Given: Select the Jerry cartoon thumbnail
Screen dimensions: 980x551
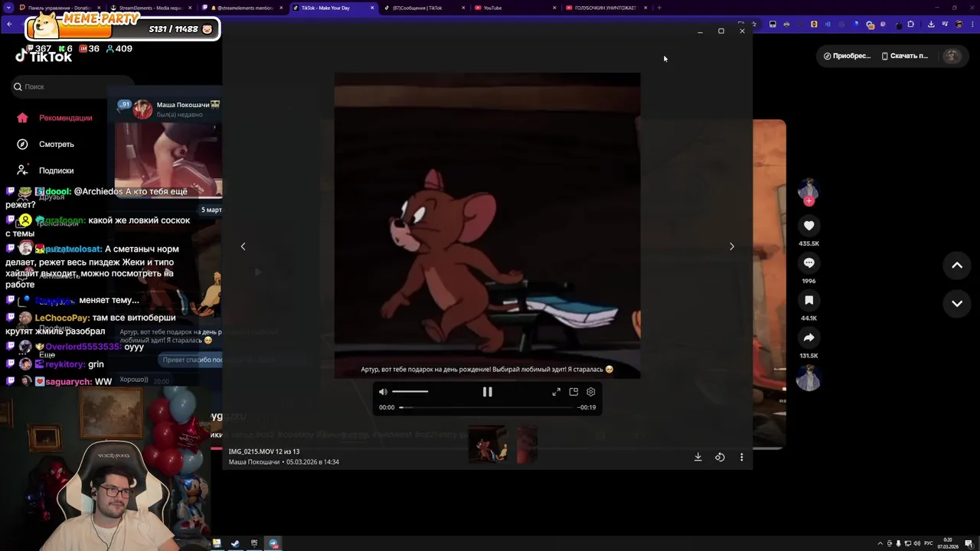Looking at the screenshot, I should [x=487, y=444].
